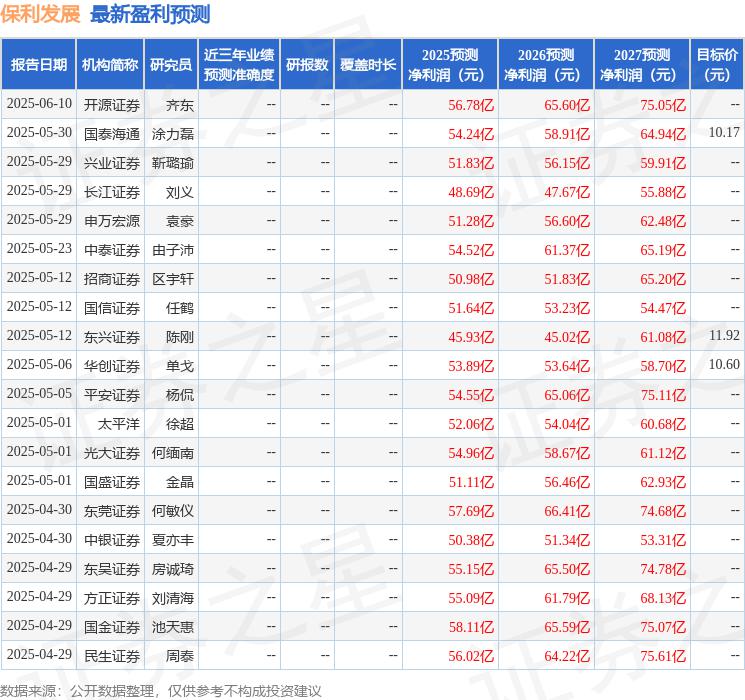The image size is (745, 700).
Task: Click the 2027预测净利润 header
Action: click(x=642, y=65)
